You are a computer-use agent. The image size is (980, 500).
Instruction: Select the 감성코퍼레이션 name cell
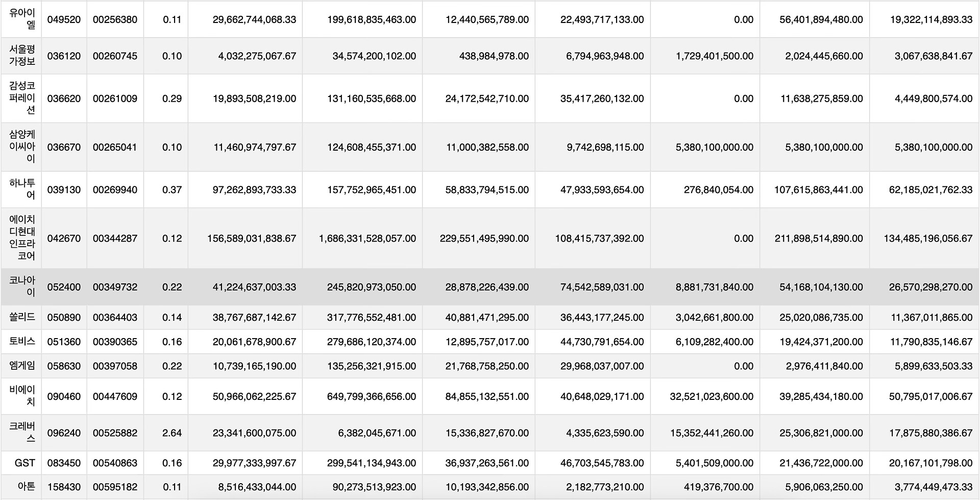tap(21, 99)
